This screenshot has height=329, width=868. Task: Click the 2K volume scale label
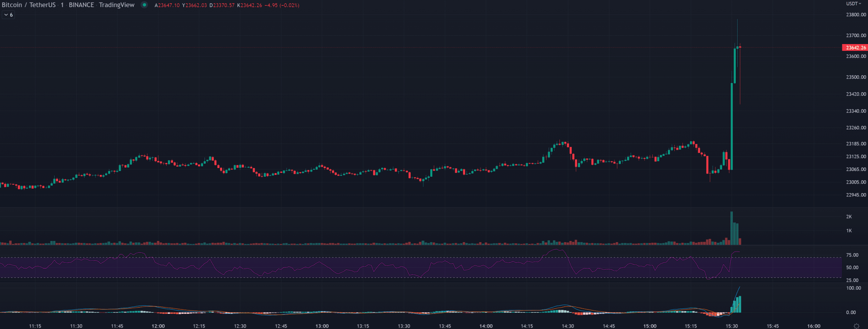point(849,217)
